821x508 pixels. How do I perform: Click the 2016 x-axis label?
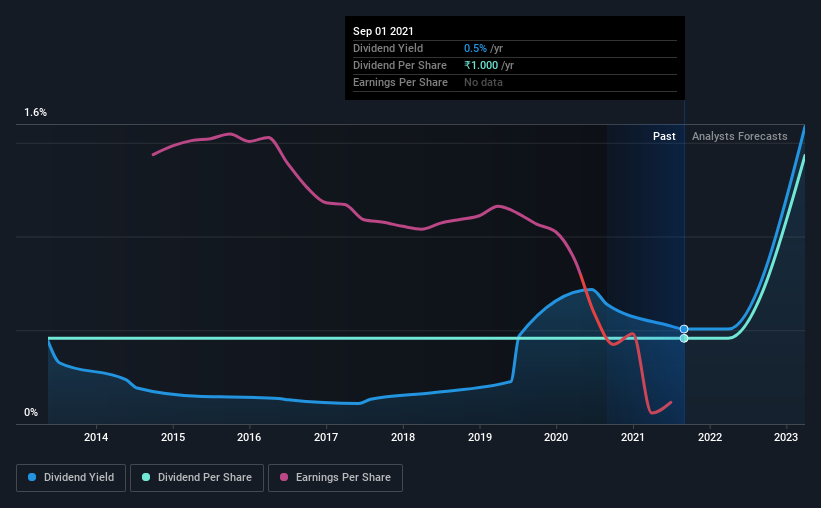(x=249, y=437)
